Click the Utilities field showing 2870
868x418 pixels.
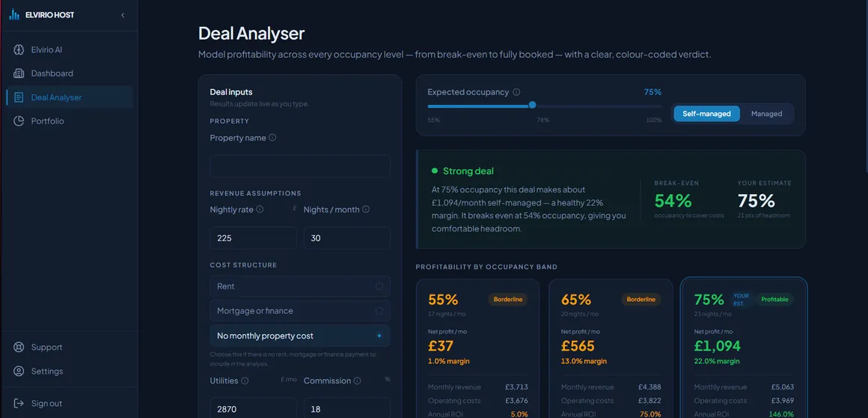(x=253, y=409)
